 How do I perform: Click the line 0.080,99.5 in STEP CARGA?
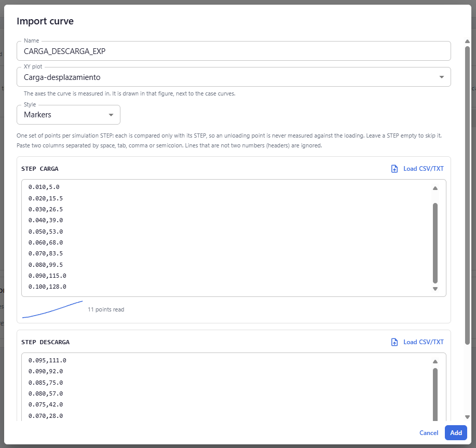tap(46, 265)
